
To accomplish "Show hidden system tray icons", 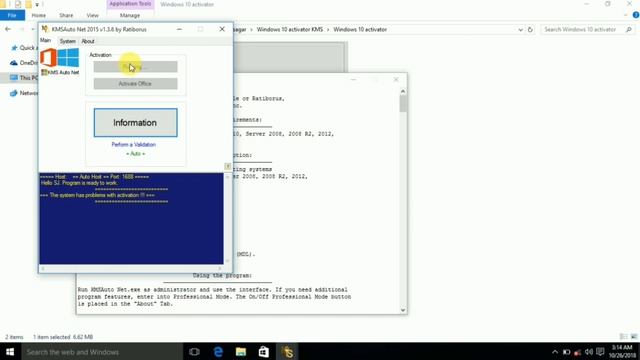I will pos(555,352).
